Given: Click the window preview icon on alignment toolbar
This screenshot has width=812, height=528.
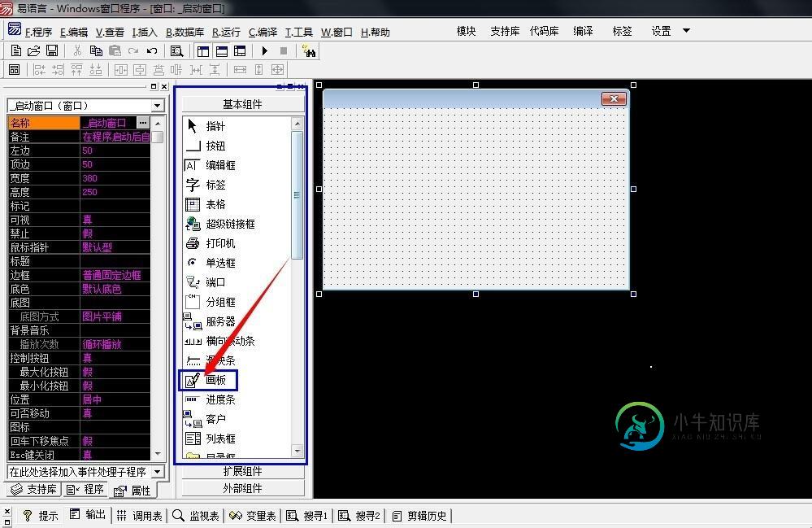Looking at the screenshot, I should point(14,69).
